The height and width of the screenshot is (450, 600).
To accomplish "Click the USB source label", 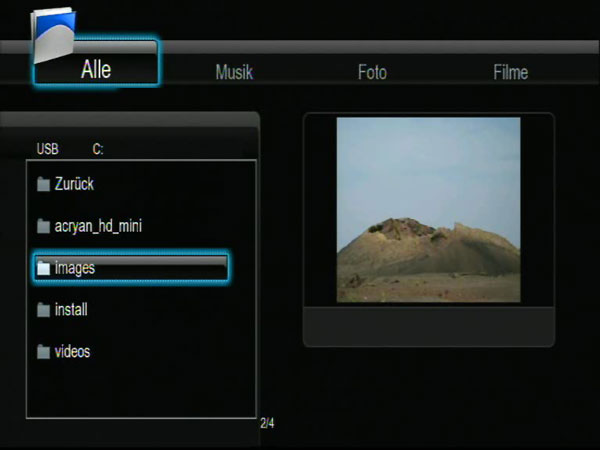I will pos(47,149).
